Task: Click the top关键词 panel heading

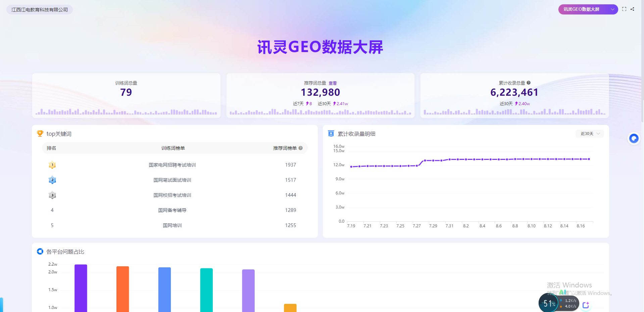Action: pos(59,134)
